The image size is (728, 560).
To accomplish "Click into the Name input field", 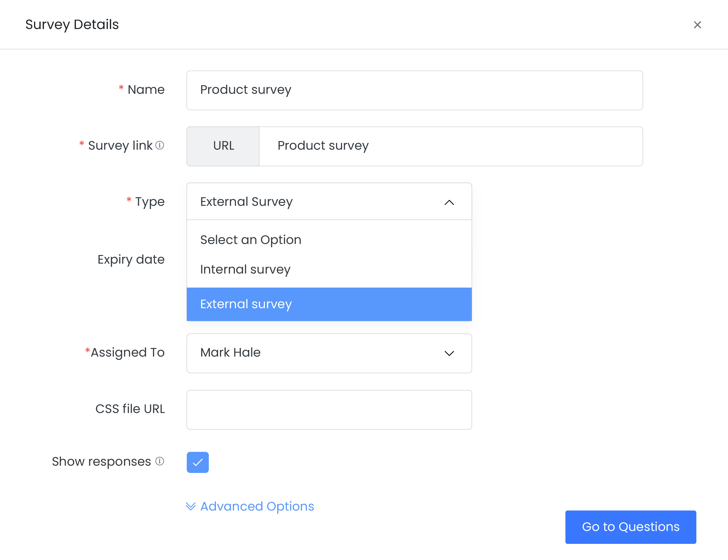I will pyautogui.click(x=414, y=90).
